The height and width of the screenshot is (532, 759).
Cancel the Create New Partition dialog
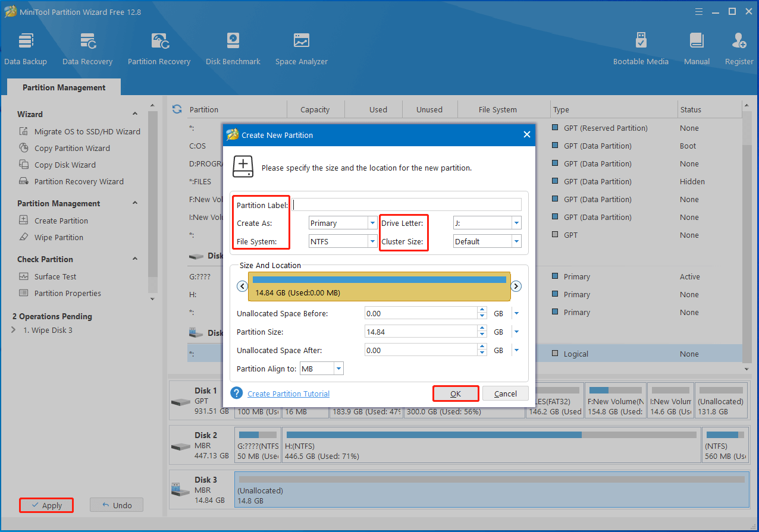[506, 394]
